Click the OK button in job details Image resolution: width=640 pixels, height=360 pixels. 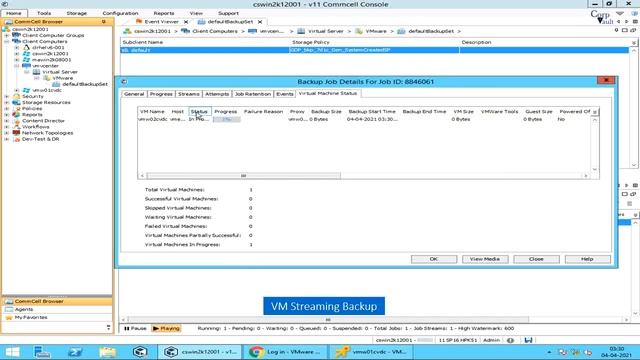(x=434, y=259)
